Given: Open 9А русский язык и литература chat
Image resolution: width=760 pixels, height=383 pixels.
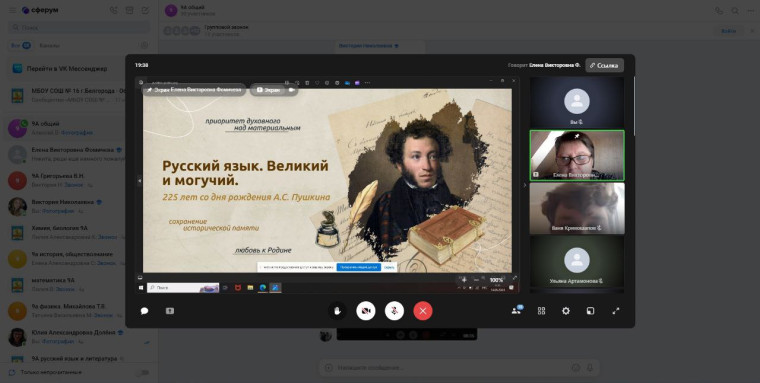Looking at the screenshot, I should click(79, 360).
